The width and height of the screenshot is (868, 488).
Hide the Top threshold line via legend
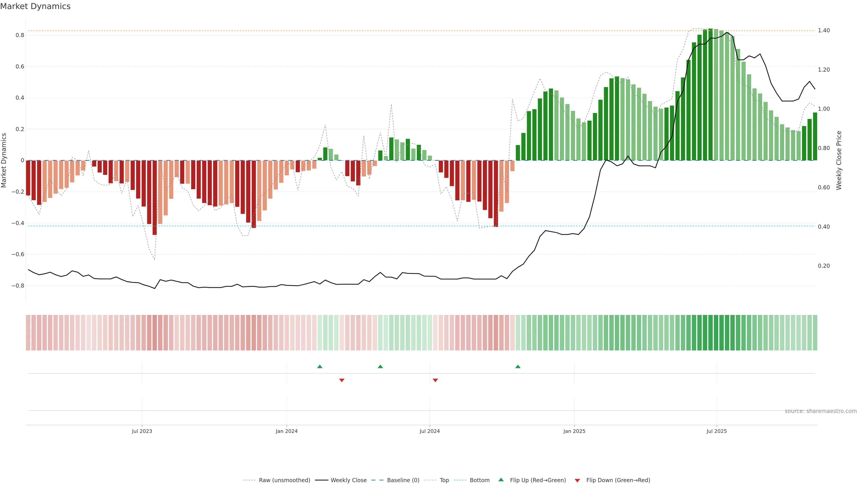(444, 480)
